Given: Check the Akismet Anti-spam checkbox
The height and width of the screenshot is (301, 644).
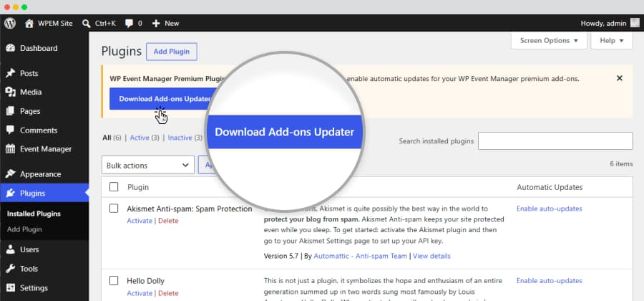Looking at the screenshot, I should [x=114, y=209].
